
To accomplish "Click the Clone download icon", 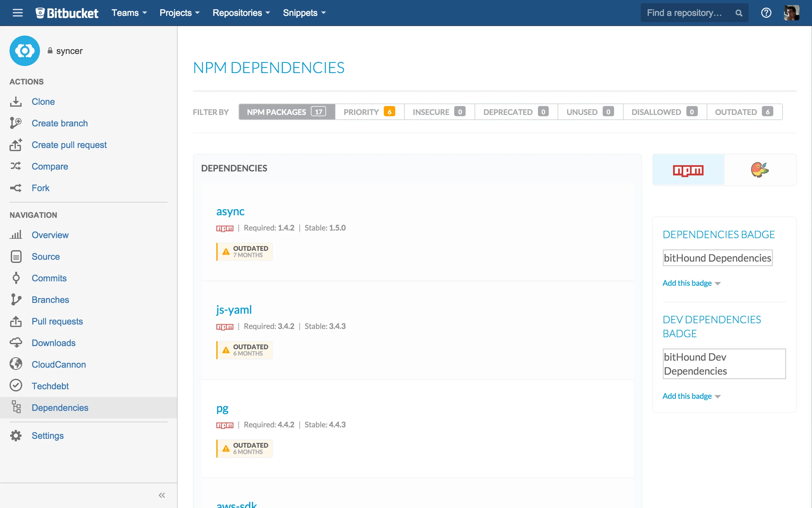I will click(x=16, y=102).
